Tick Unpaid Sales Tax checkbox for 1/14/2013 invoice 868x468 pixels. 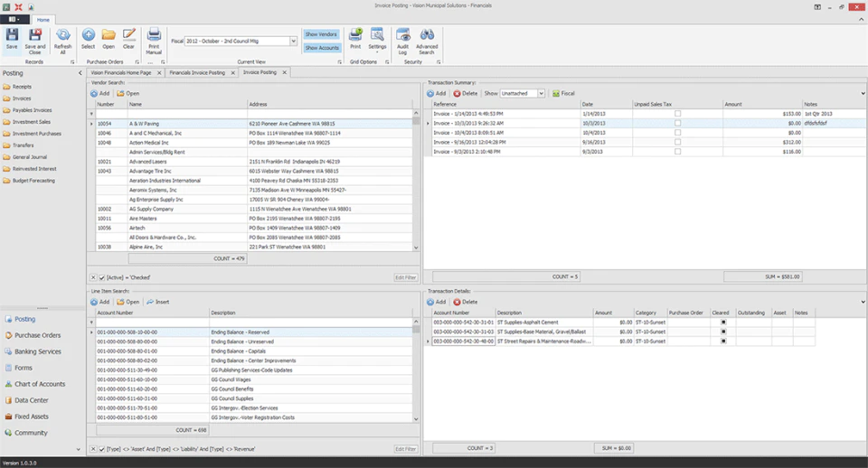click(x=677, y=114)
